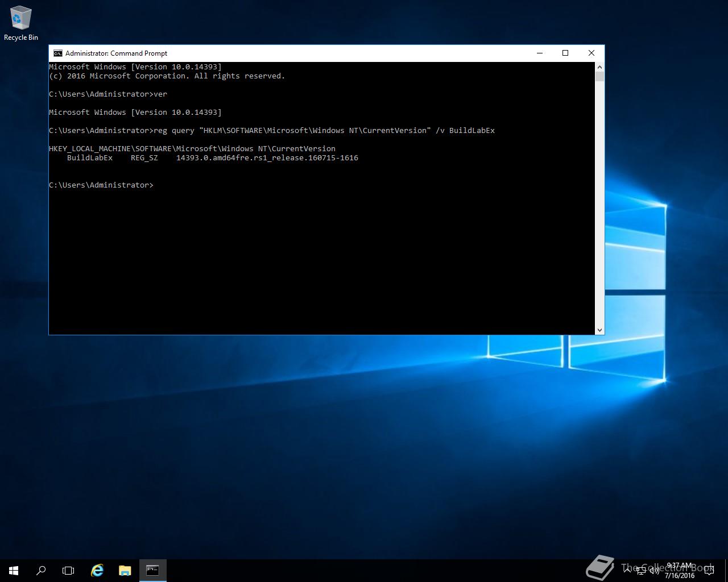Click the 'reg query' command line text
The width and height of the screenshot is (728, 582).
click(x=324, y=131)
